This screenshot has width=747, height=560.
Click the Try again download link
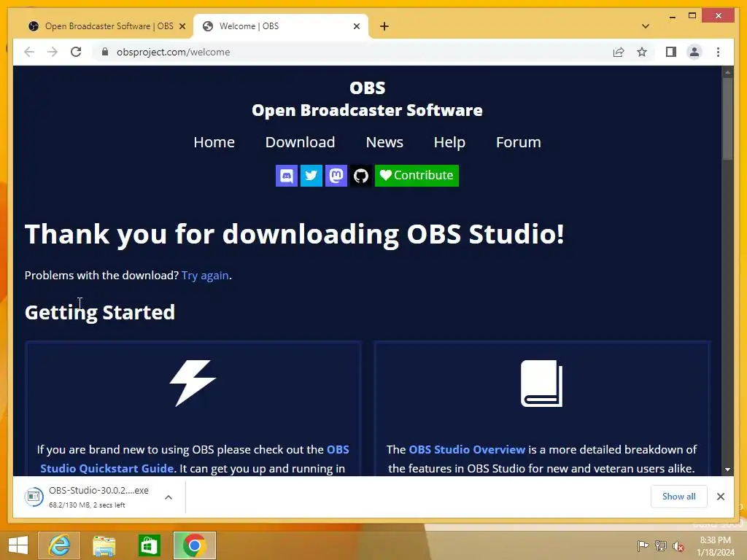point(205,276)
